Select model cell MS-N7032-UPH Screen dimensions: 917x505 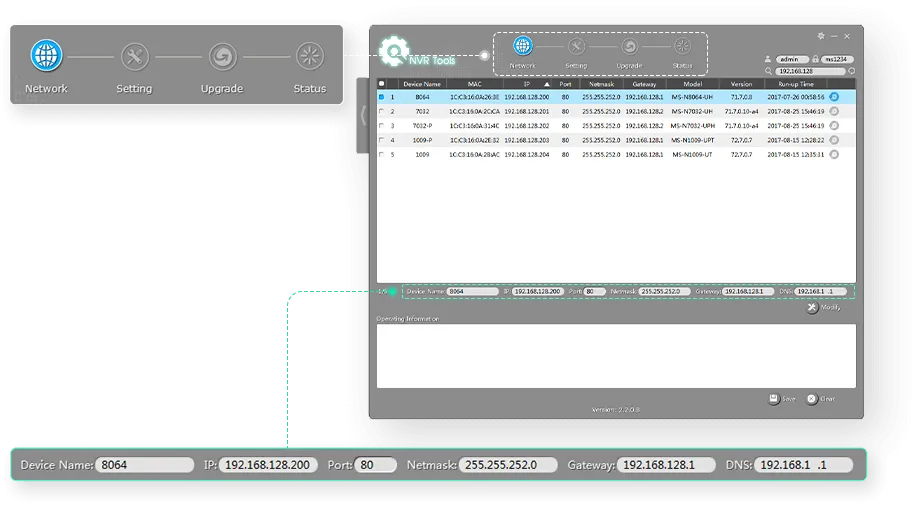coord(692,126)
